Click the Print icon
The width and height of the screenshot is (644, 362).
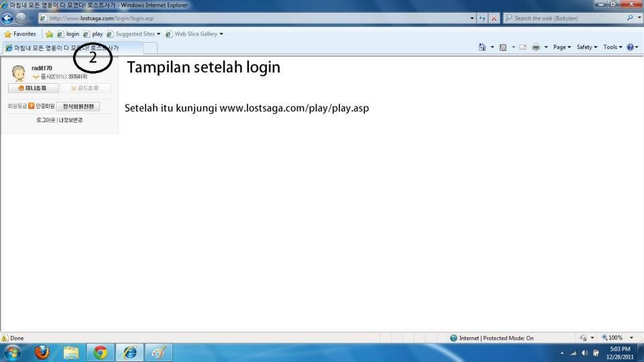(x=535, y=47)
